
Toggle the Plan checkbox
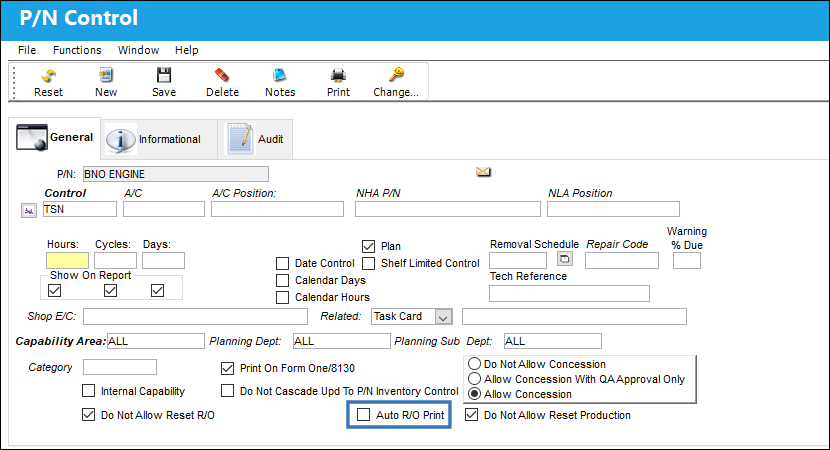[368, 246]
